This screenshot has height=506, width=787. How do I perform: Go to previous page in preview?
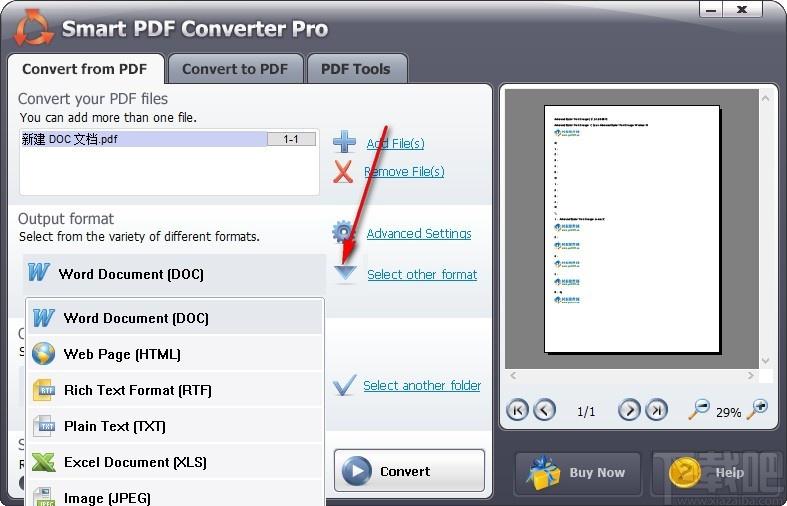coord(545,410)
